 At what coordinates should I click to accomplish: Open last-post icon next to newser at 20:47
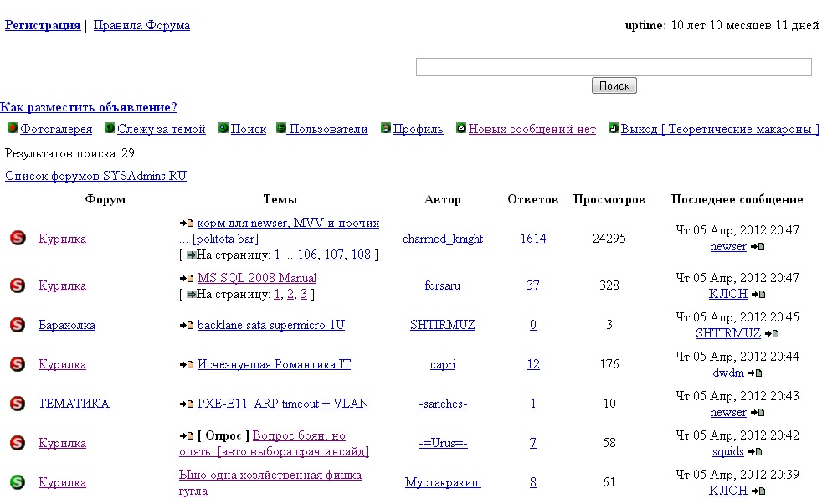click(758, 246)
